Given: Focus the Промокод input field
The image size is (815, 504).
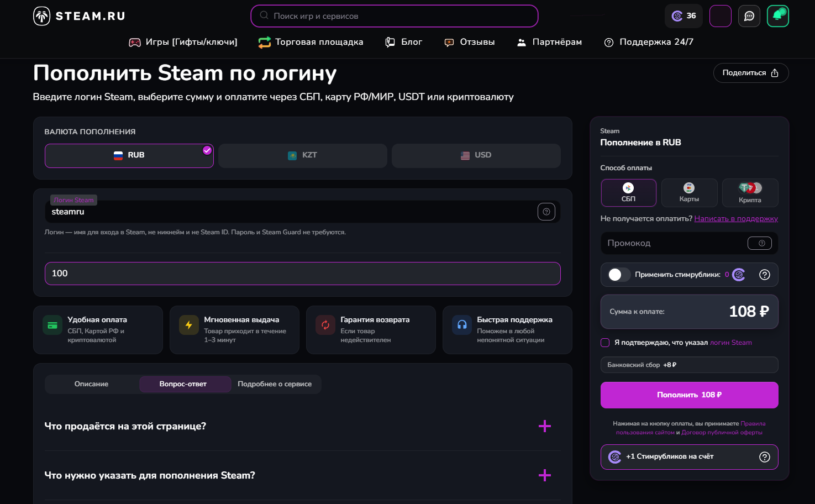Looking at the screenshot, I should coord(690,243).
